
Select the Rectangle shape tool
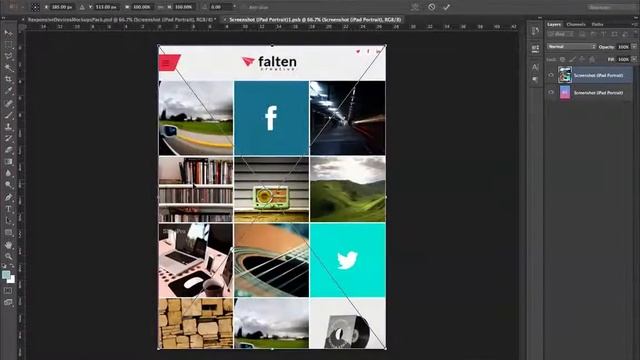pos(8,233)
